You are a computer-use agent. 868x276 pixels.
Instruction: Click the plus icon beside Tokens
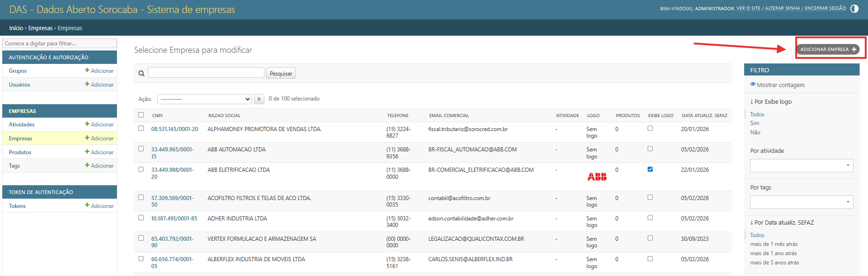point(87,206)
